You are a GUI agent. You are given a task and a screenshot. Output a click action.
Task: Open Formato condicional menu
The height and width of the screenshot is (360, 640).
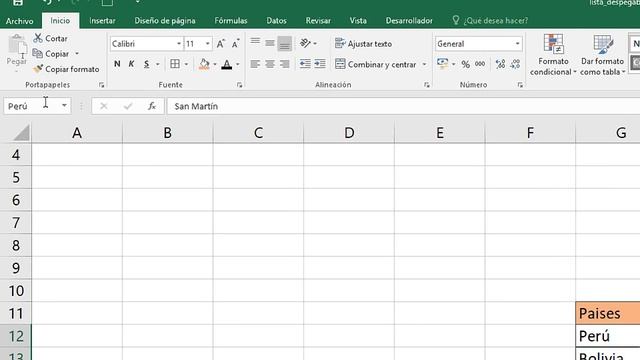553,55
